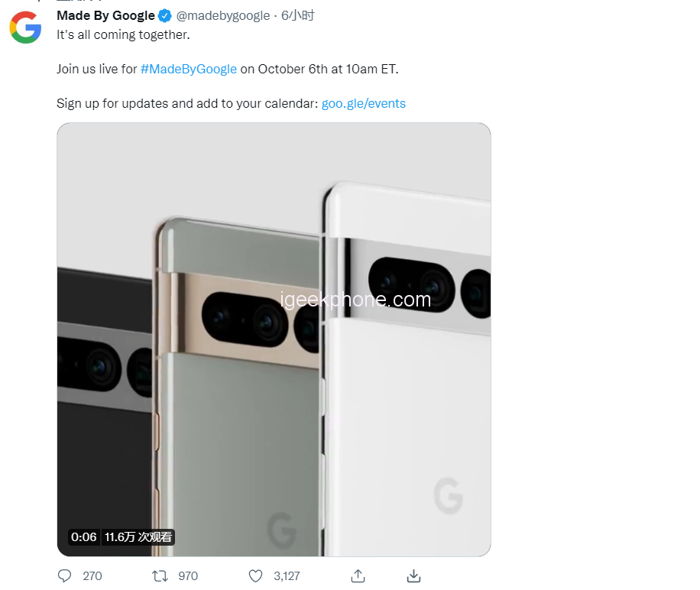Click the Google profile avatar
The height and width of the screenshot is (590, 700).
[25, 28]
